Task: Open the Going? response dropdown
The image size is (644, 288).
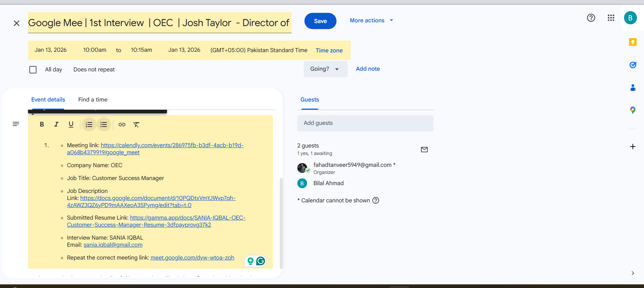Action: (x=325, y=69)
